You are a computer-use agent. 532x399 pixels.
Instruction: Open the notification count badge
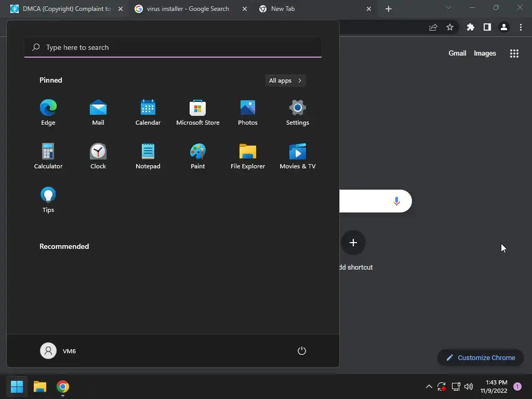pyautogui.click(x=517, y=387)
